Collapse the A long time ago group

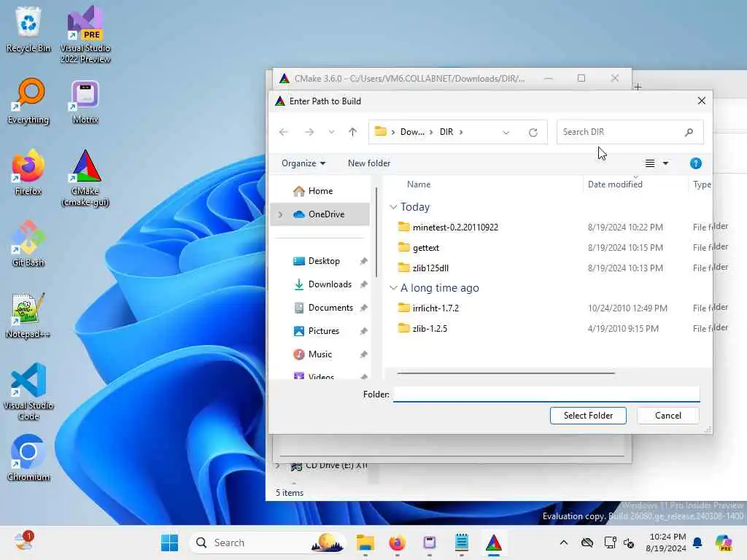pos(393,287)
